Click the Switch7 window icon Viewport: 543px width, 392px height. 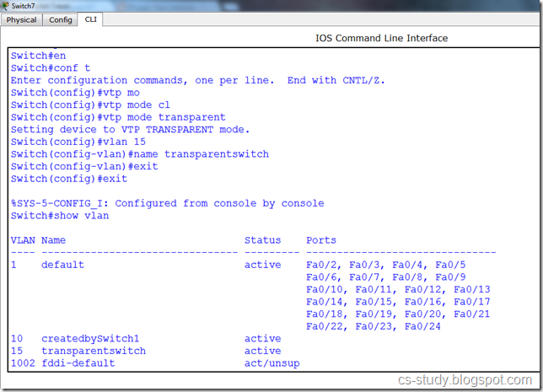point(5,6)
